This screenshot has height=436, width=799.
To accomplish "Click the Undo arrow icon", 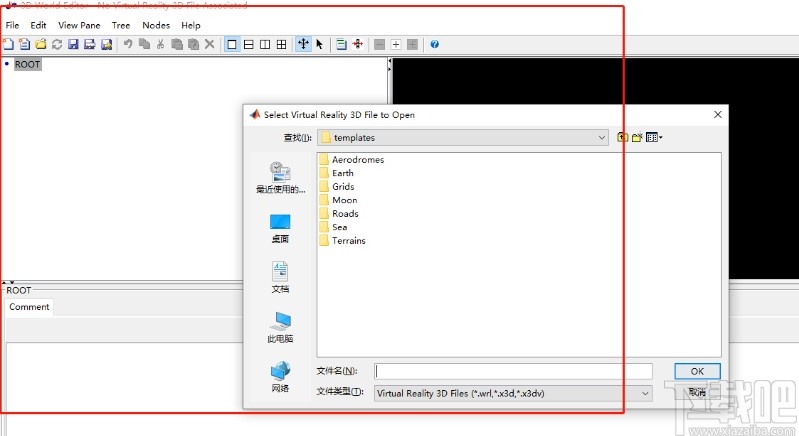I will [x=128, y=44].
